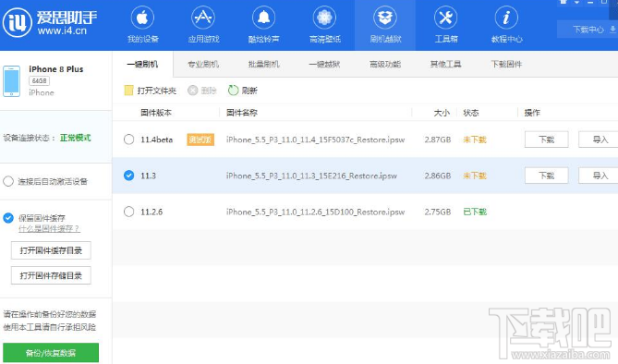This screenshot has height=364, width=618.
Task: Open the 应用游戏 apps and games section
Action: (203, 24)
